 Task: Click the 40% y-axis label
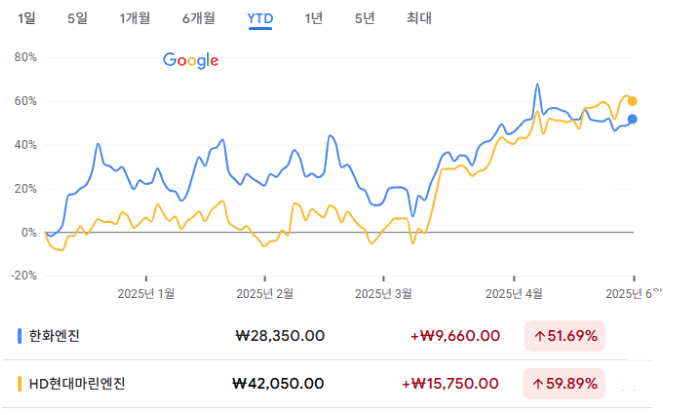[26, 145]
